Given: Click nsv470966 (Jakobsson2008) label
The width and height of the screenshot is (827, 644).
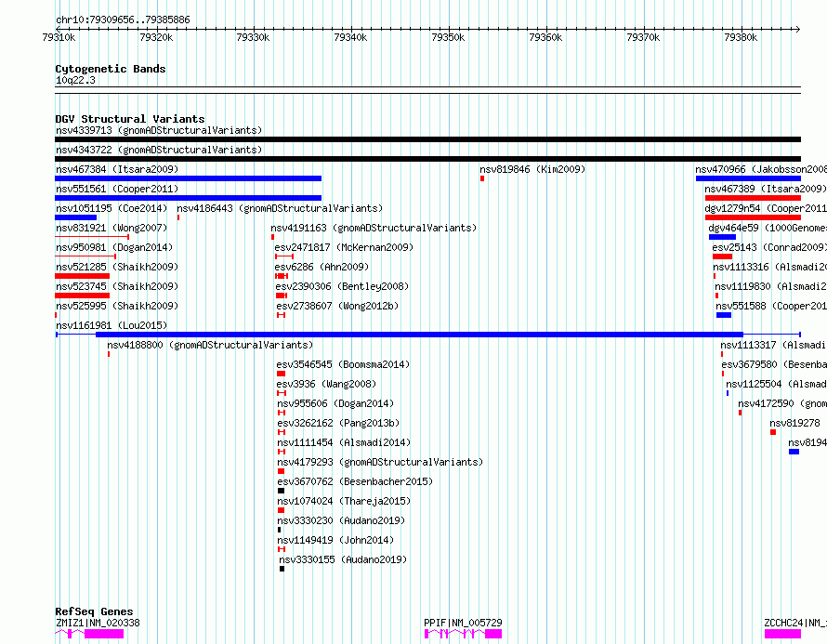Looking at the screenshot, I should click(x=760, y=169).
